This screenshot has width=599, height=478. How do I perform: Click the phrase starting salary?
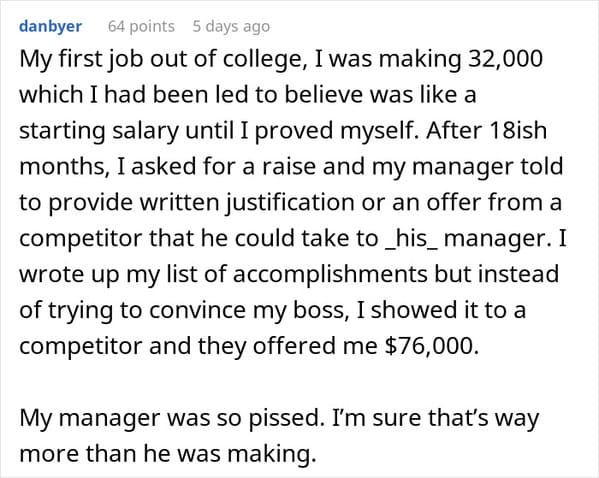coord(99,132)
